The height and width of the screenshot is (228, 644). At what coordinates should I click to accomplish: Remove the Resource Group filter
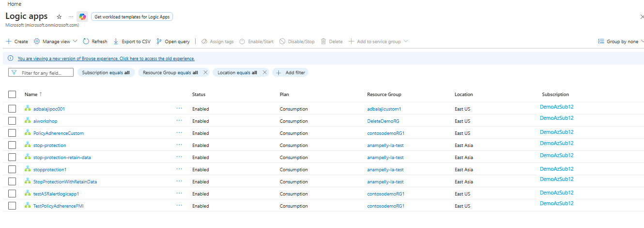[x=205, y=72]
